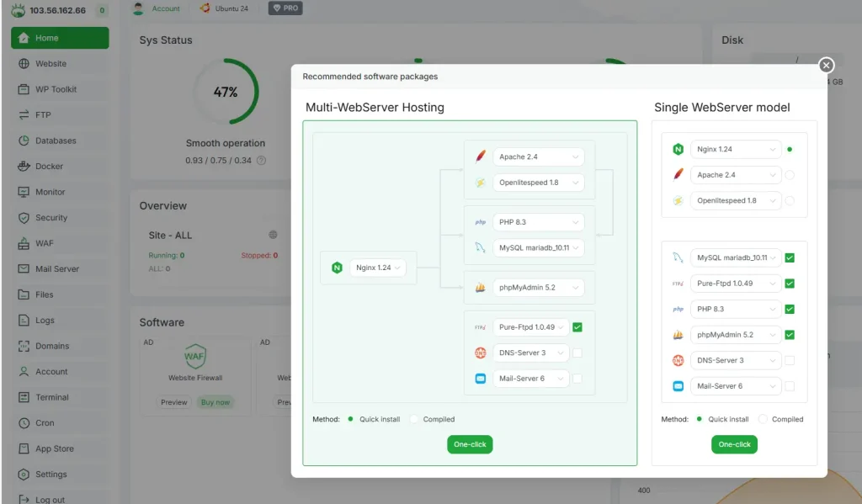
Task: Open Databases sidebar icon
Action: (24, 141)
